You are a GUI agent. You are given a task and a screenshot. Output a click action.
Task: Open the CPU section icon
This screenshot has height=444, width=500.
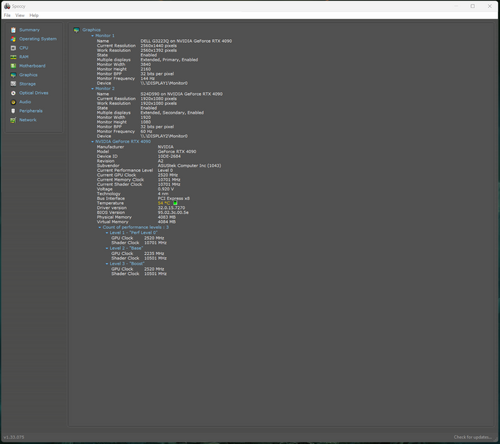click(13, 48)
